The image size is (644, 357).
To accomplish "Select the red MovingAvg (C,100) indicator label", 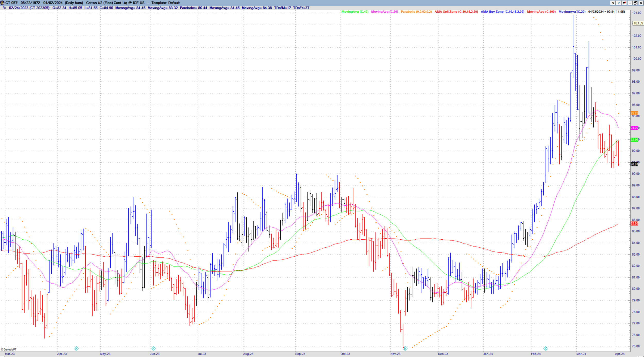I will (x=541, y=12).
